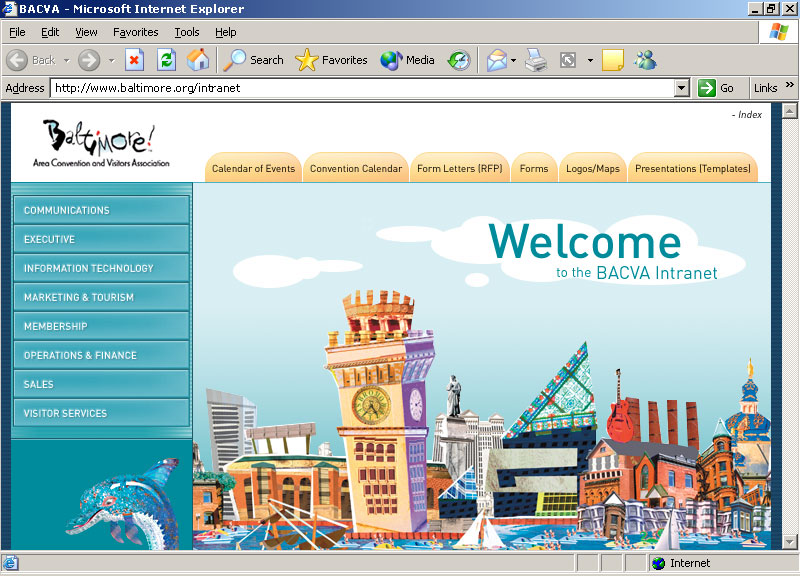Switch to the Calendar of Events tab
Image resolution: width=800 pixels, height=576 pixels.
[x=253, y=169]
